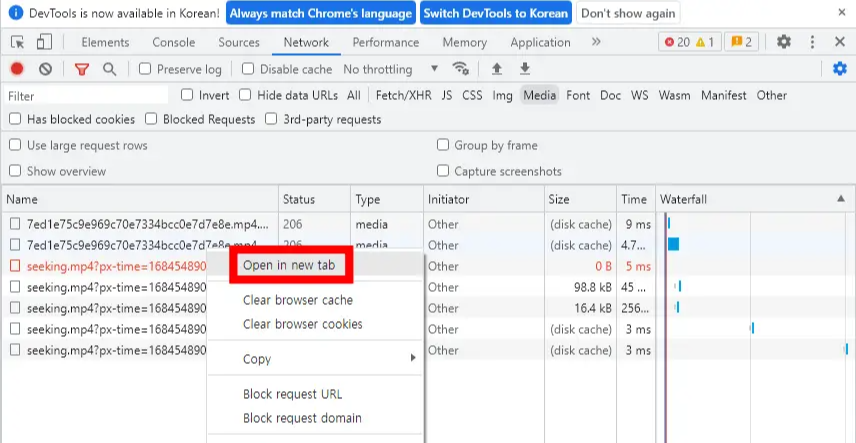
Task: Enable Capture screenshots checkbox
Action: pos(443,171)
